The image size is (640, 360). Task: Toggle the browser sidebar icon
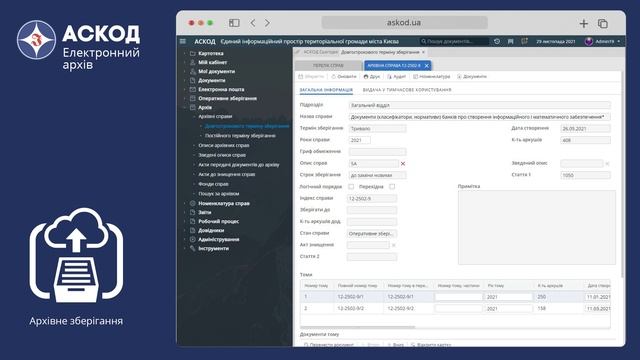pyautogui.click(x=234, y=23)
